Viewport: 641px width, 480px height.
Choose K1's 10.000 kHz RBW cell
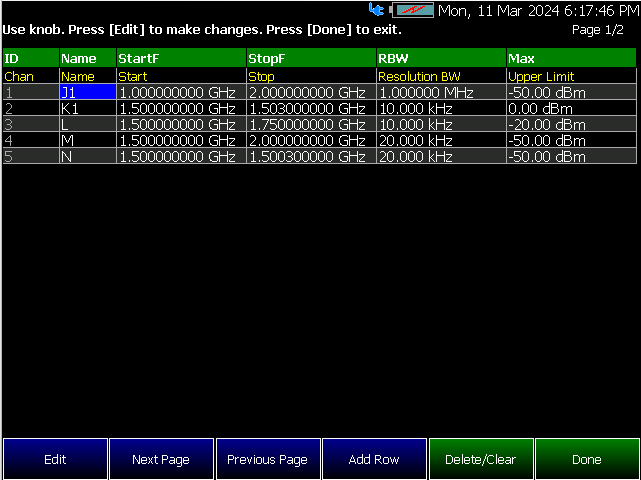coord(442,108)
